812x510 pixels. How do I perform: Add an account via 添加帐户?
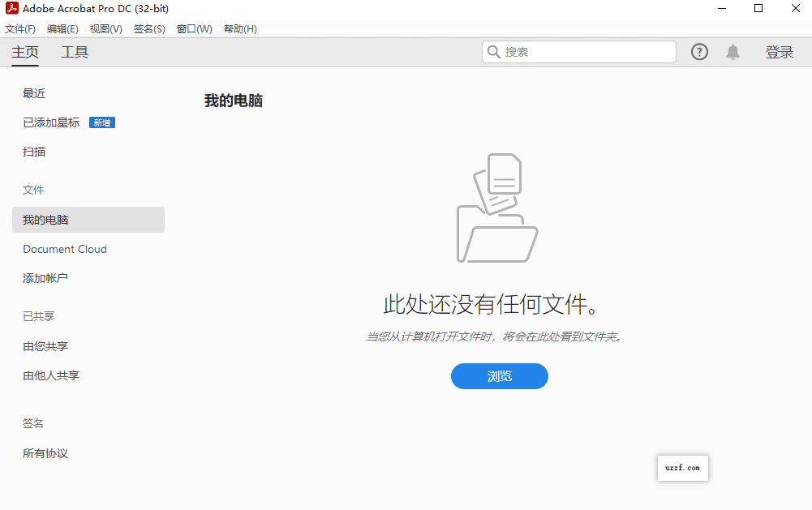pyautogui.click(x=46, y=277)
